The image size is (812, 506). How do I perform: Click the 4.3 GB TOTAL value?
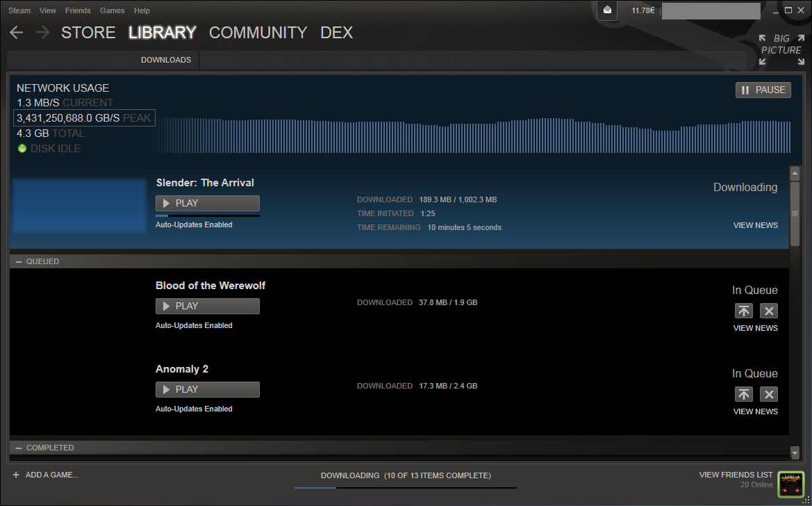point(50,133)
